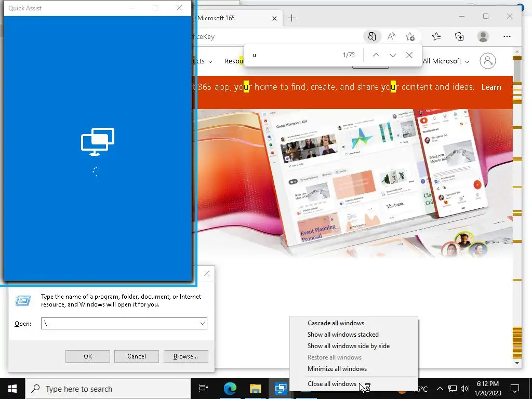Open File Explorer from taskbar
532x399 pixels.
[x=256, y=389]
